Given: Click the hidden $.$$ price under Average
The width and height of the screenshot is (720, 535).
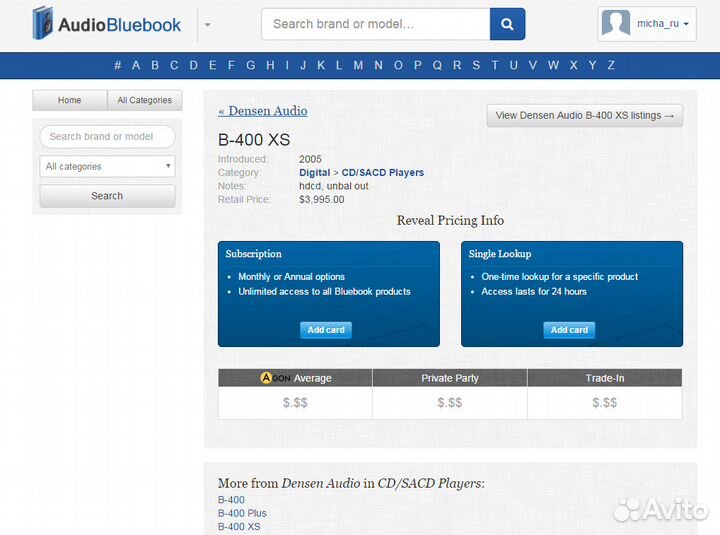Looking at the screenshot, I should (x=295, y=403).
